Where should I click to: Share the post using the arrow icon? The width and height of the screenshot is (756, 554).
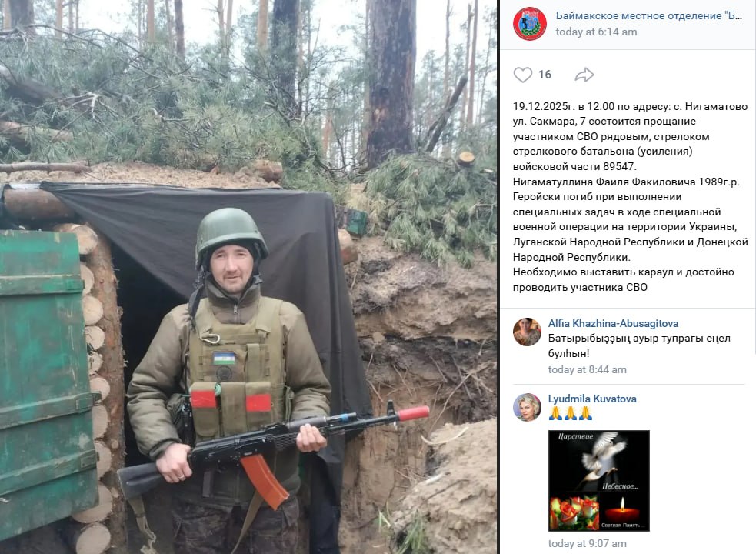coord(584,75)
